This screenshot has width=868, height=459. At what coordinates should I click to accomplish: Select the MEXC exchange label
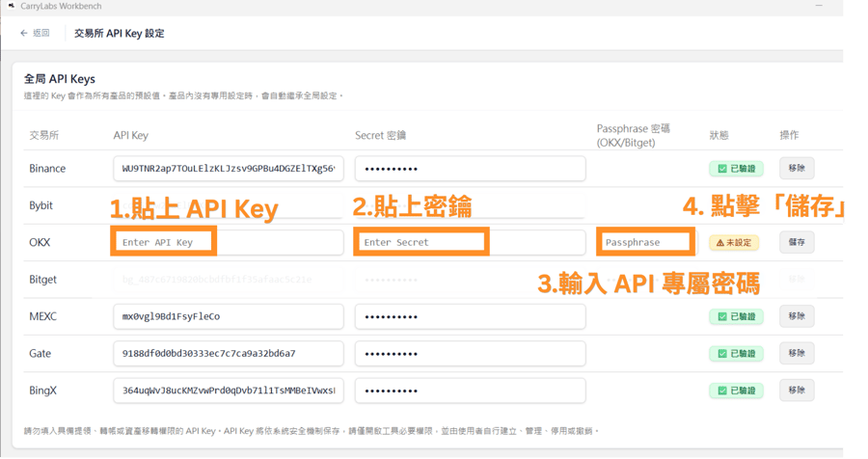pos(42,316)
